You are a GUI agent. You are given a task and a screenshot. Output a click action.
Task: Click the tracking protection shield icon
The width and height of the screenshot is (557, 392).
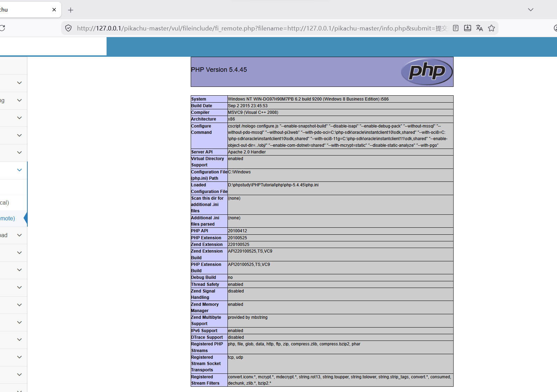tap(69, 28)
